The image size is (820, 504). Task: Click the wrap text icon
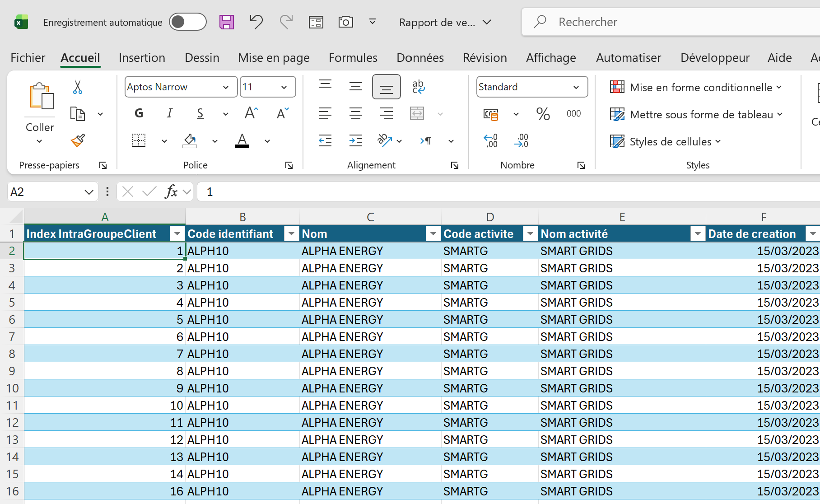click(x=418, y=87)
